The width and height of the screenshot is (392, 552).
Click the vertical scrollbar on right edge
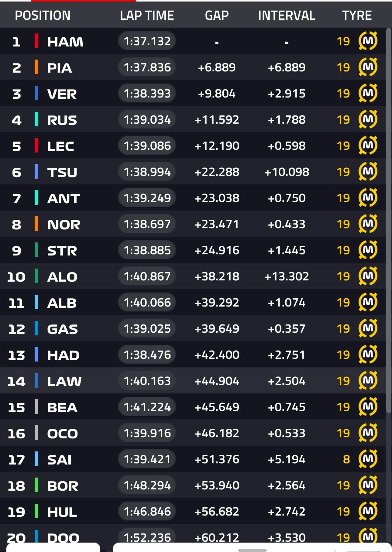[389, 220]
